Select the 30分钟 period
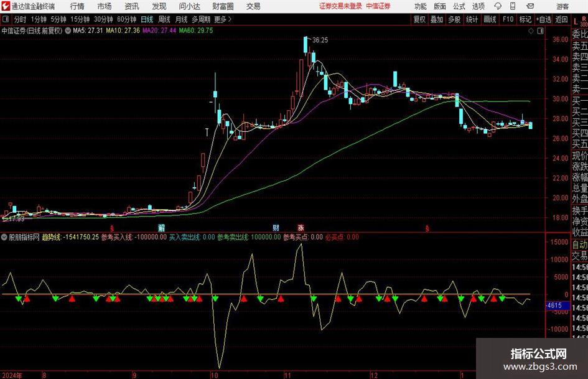 click(x=103, y=19)
